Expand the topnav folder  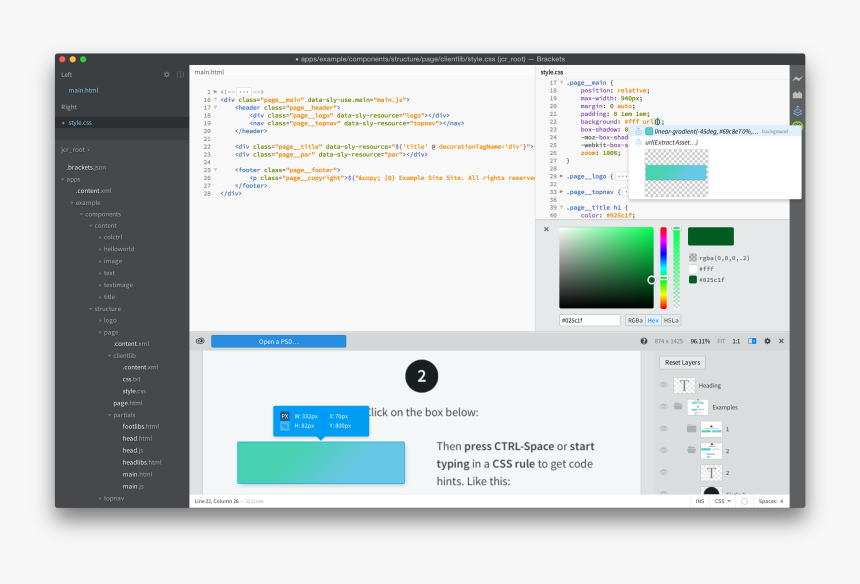[100, 498]
